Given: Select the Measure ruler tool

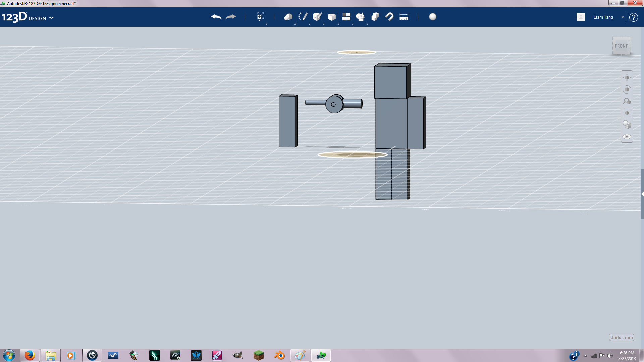Looking at the screenshot, I should (404, 17).
